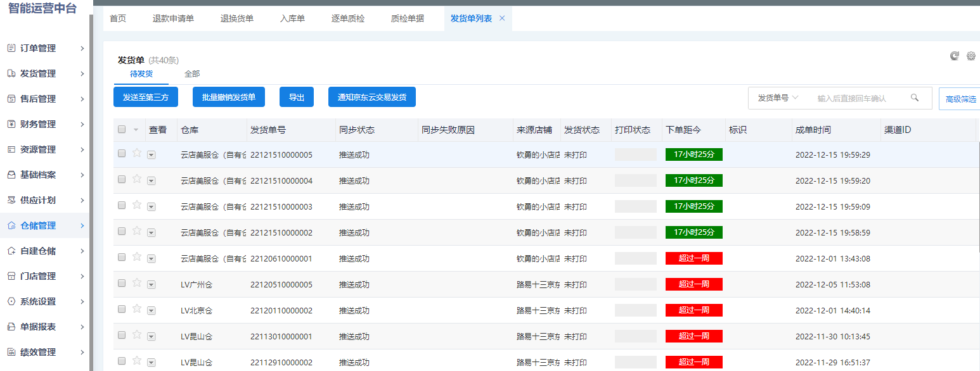Click the 基础档案 sidebar icon
Screen dimensions: 980x371
pyautogui.click(x=11, y=175)
